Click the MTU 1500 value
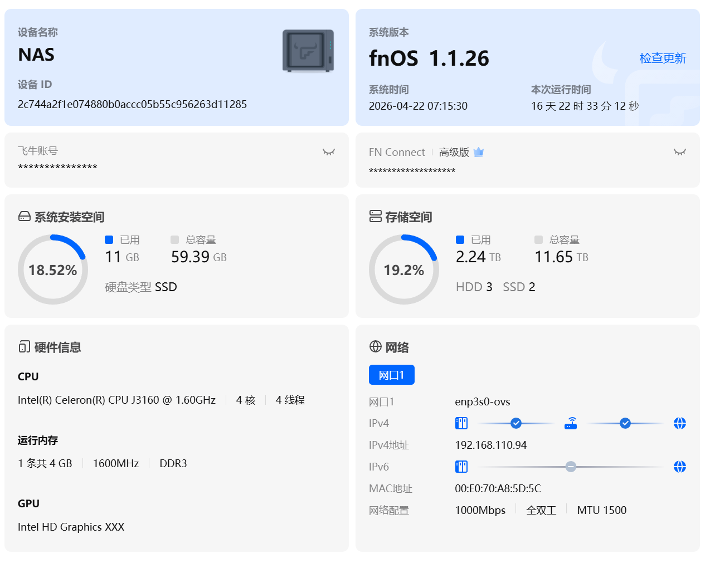The image size is (715, 588). pos(602,510)
